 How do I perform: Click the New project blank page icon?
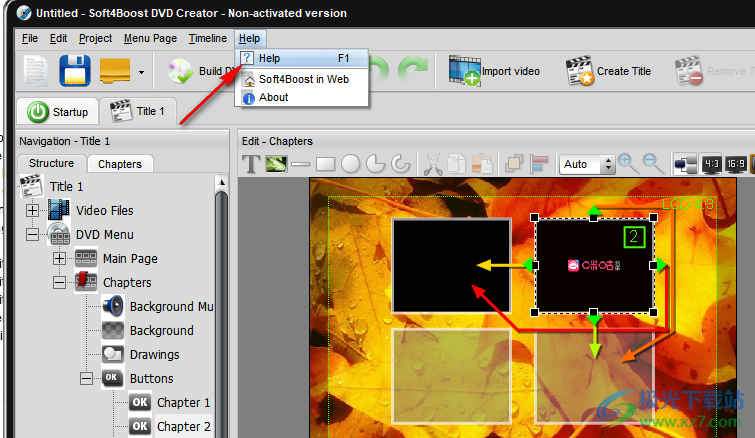tap(37, 71)
